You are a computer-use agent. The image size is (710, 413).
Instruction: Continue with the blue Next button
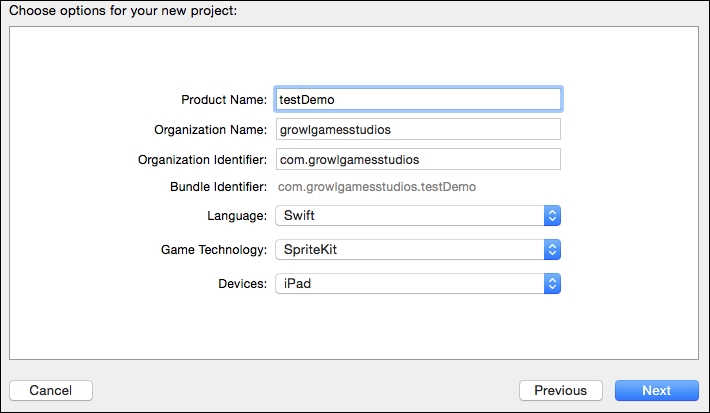657,390
